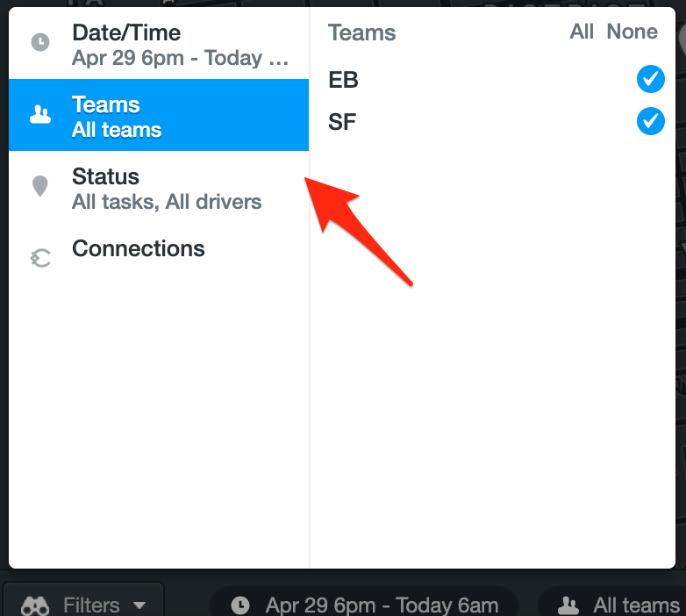Viewport: 686px width, 616px height.
Task: Click the map pin icon beside Status
Action: (x=40, y=186)
